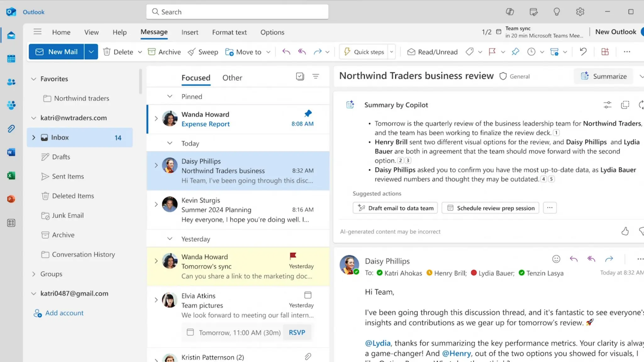Click the thumbs up feedback icon
The image size is (644, 362).
625,232
